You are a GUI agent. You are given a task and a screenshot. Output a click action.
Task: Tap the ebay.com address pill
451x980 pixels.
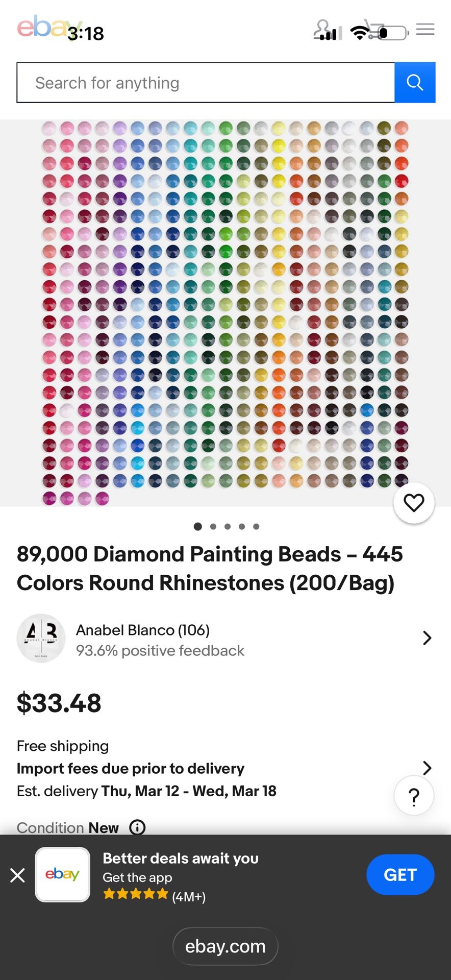click(x=225, y=946)
